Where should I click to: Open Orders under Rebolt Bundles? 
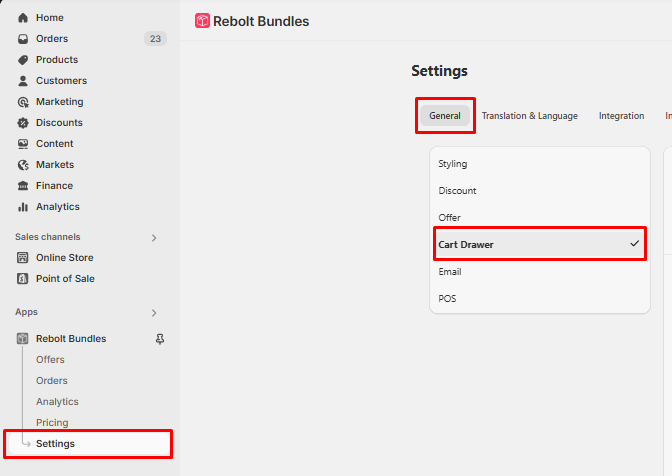coord(52,380)
